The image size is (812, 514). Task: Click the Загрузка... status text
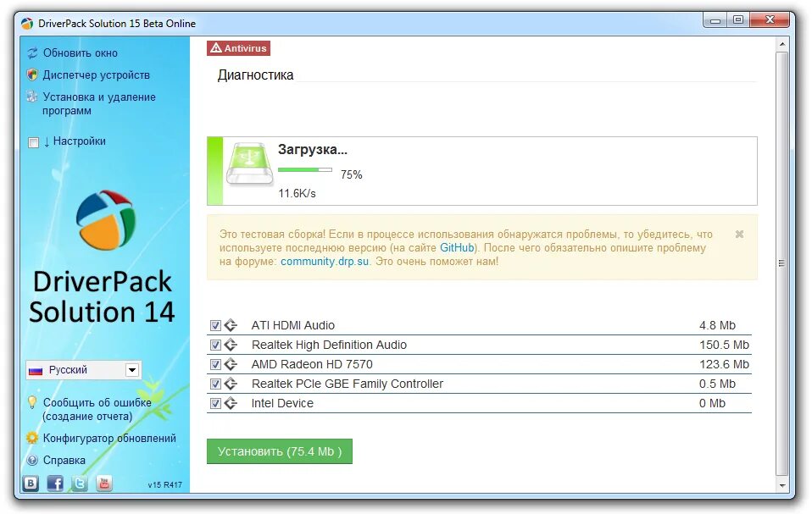tap(312, 149)
